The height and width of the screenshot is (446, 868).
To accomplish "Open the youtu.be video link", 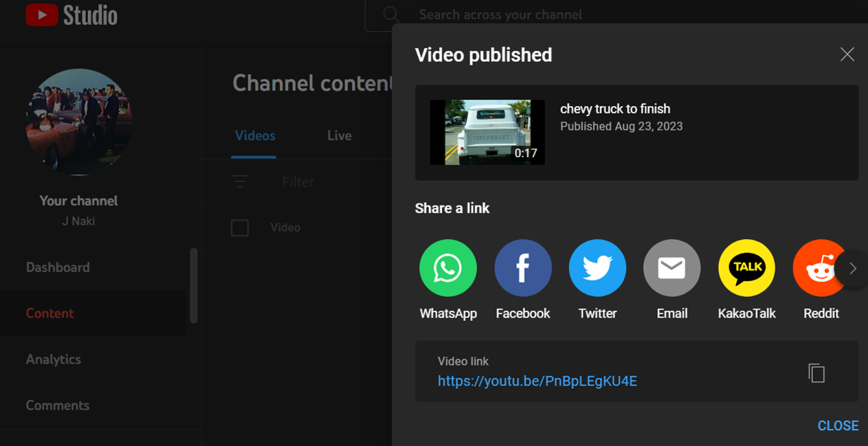I will click(537, 381).
